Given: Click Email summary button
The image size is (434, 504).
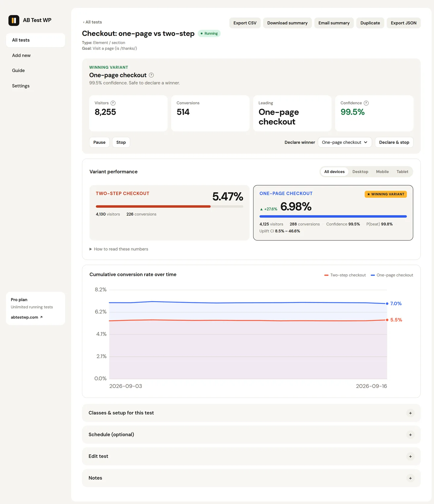Looking at the screenshot, I should (x=334, y=23).
